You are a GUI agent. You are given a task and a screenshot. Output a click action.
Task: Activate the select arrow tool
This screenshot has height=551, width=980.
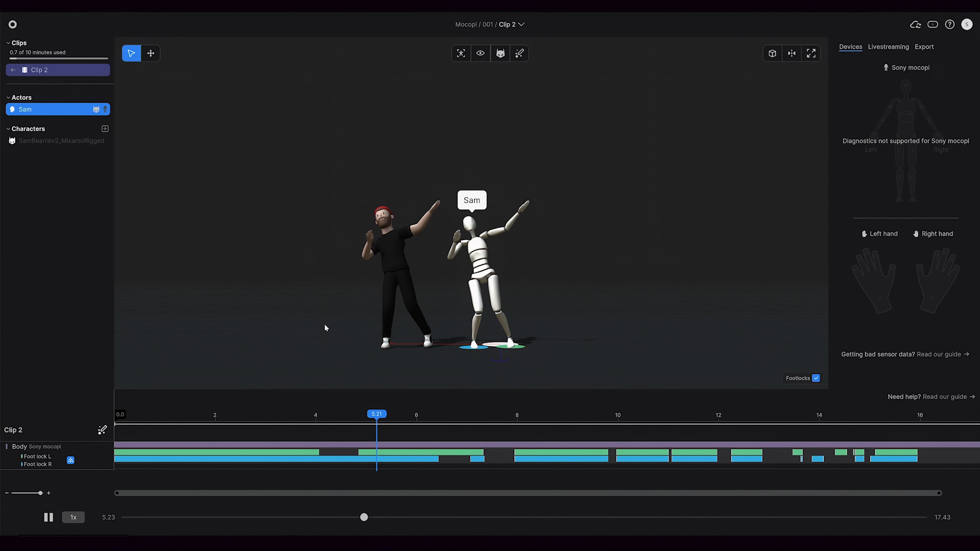click(x=131, y=53)
